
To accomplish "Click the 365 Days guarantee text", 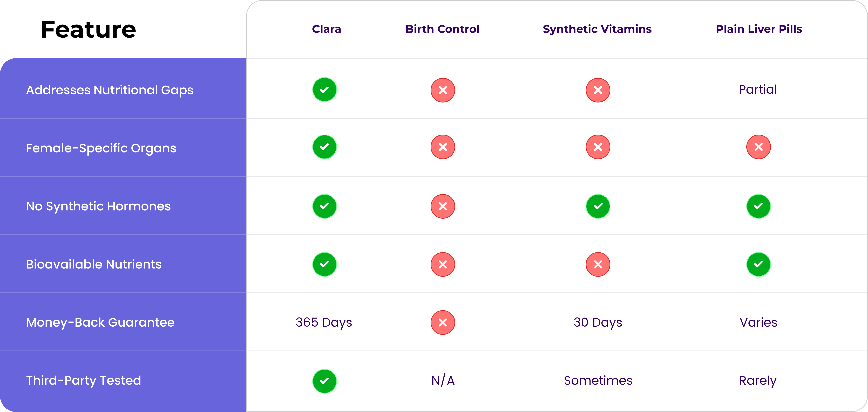I will pyautogui.click(x=324, y=322).
